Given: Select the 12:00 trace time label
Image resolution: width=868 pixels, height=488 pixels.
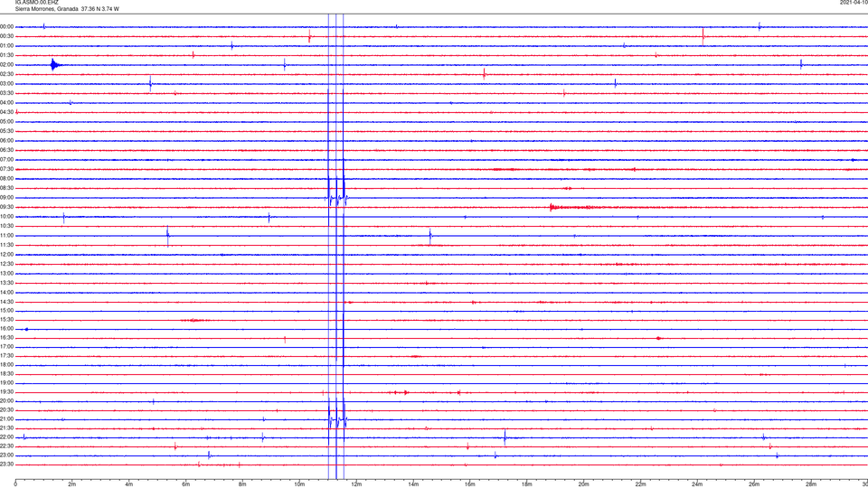Looking at the screenshot, I should click(x=7, y=255).
